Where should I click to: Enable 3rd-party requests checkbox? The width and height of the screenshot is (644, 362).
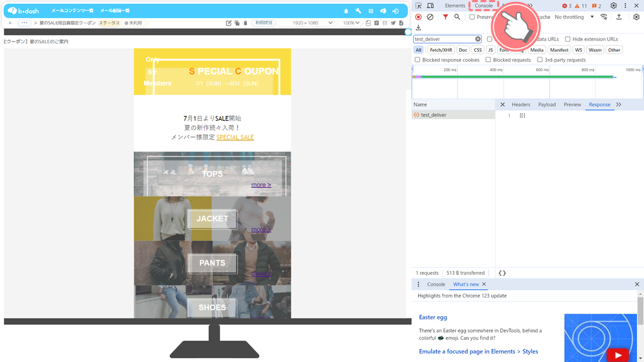point(540,60)
